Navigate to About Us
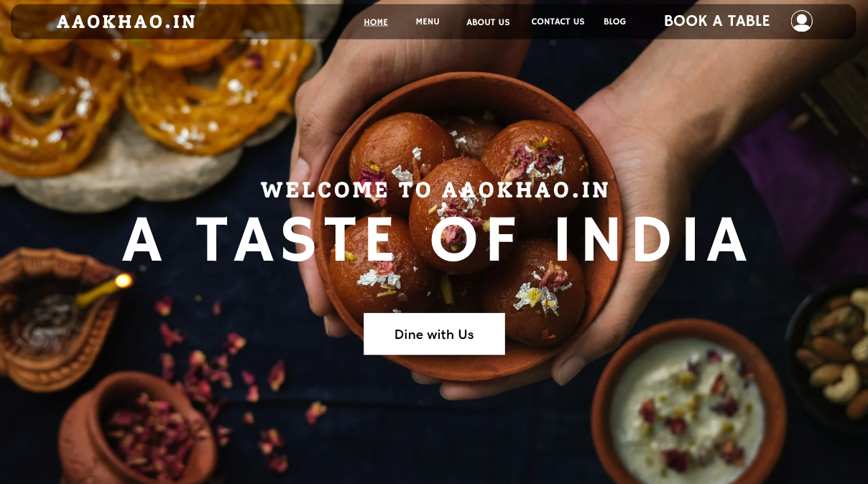This screenshot has width=868, height=484. point(488,22)
